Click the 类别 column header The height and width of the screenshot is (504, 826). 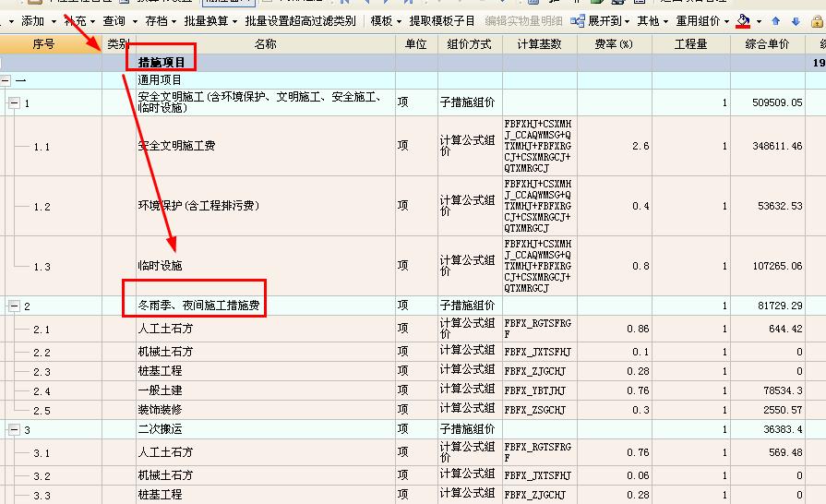tap(118, 44)
